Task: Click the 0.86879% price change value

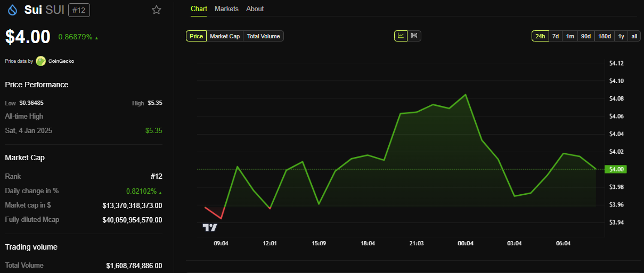Action: point(75,37)
